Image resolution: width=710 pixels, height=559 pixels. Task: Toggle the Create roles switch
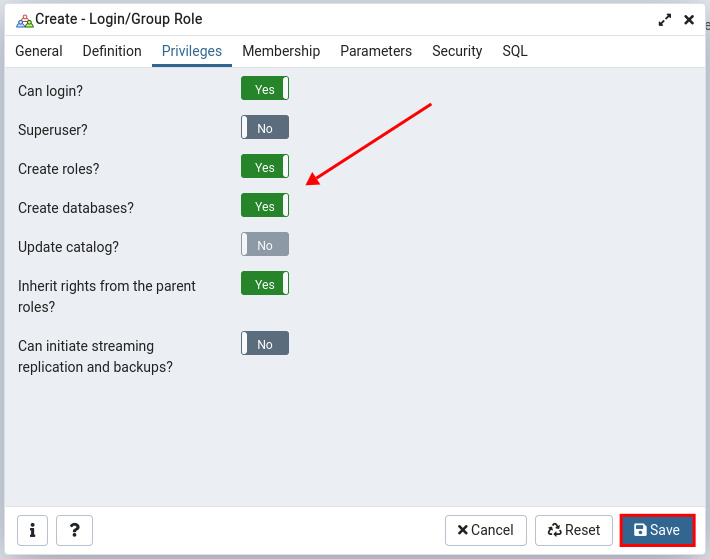tap(264, 167)
